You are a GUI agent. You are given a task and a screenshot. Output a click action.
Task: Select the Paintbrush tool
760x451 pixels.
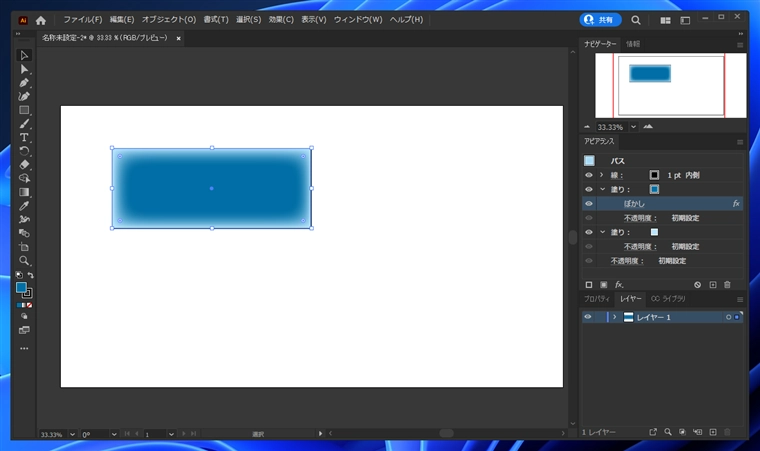click(x=24, y=124)
